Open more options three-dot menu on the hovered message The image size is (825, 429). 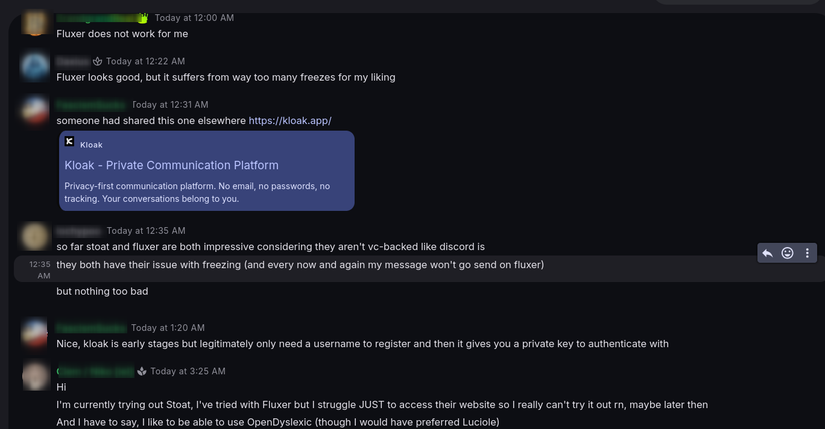(807, 253)
